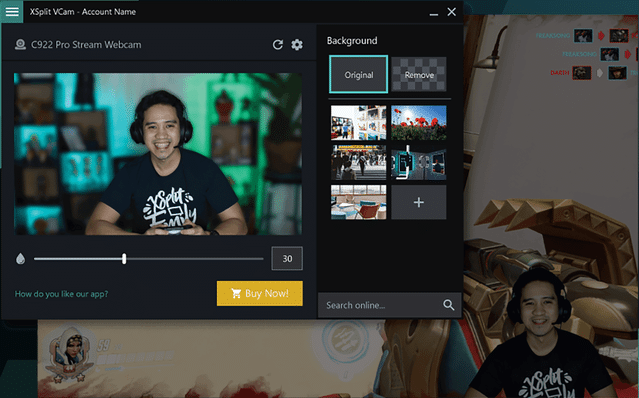The width and height of the screenshot is (639, 398).
Task: Select the Remove background option
Action: coord(419,75)
